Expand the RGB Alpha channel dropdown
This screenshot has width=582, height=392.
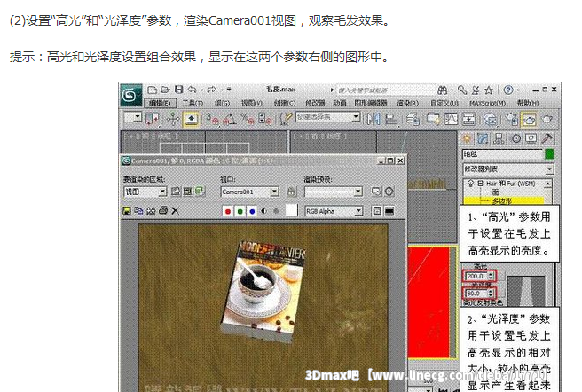pos(358,211)
